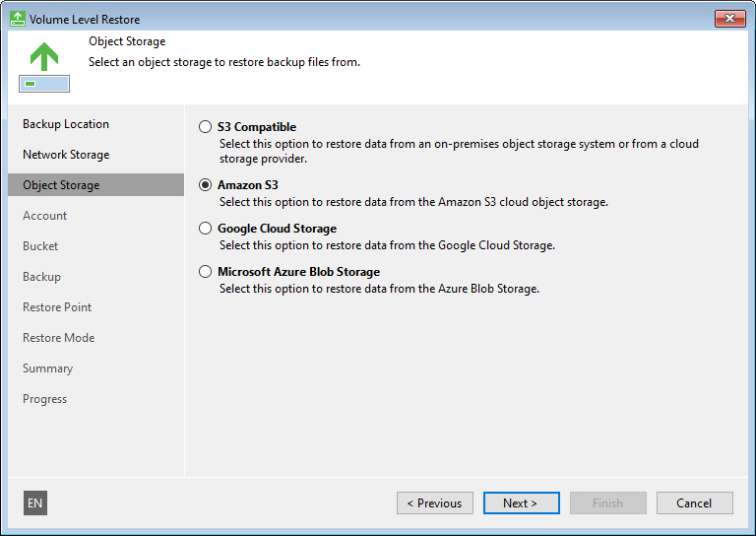Go to the Backup Location step
Screen dimensions: 756x536
(x=66, y=124)
